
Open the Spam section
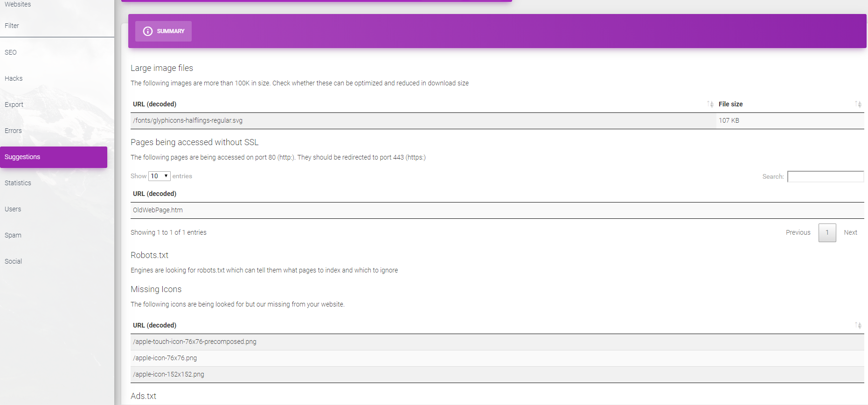point(13,235)
